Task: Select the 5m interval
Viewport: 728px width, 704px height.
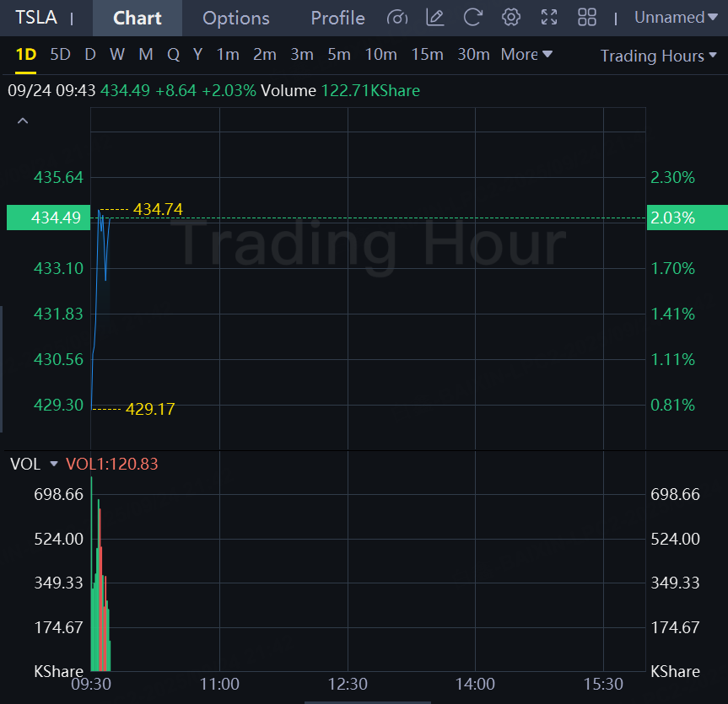Action: 339,55
